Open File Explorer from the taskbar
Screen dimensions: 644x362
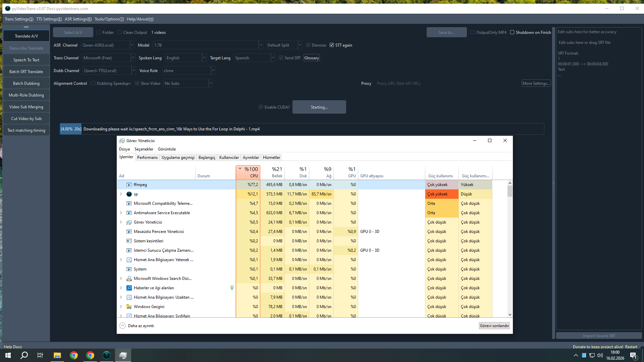click(57, 355)
